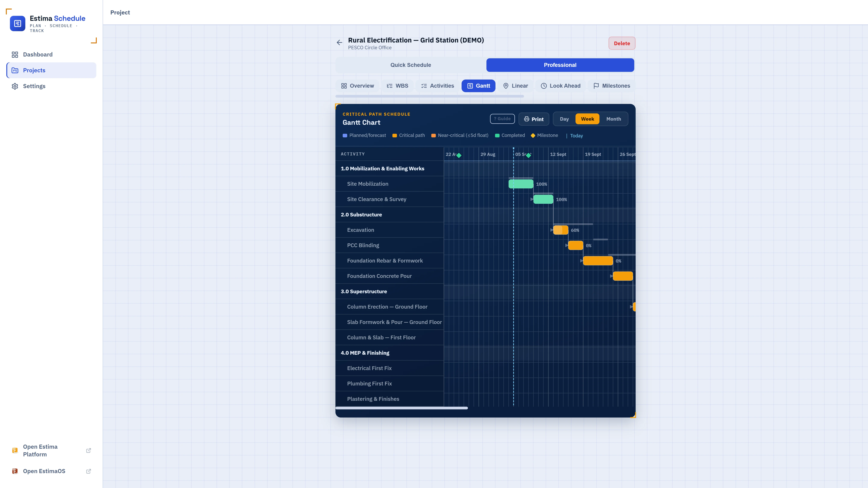The width and height of the screenshot is (868, 488).
Task: Navigate to Settings in sidebar
Action: point(51,86)
